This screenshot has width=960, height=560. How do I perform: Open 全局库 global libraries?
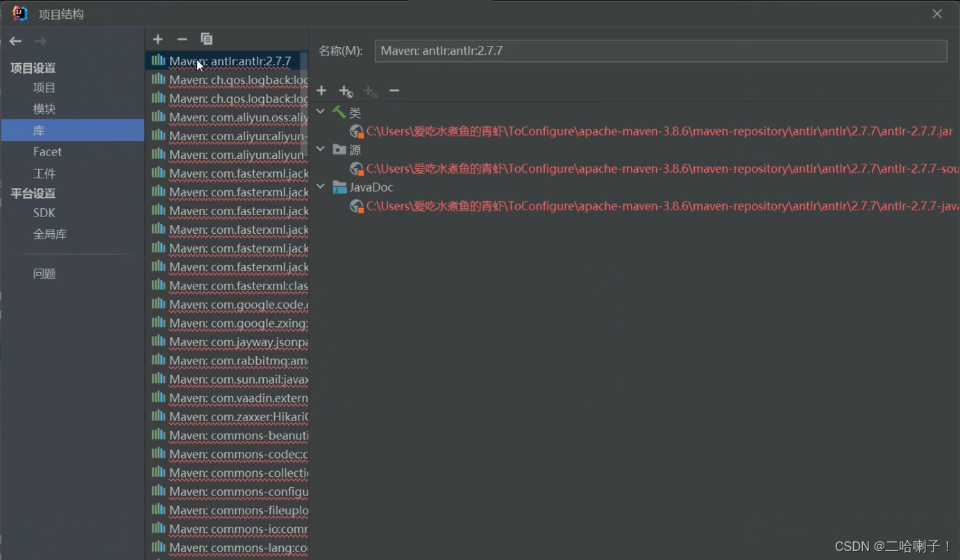pos(50,235)
